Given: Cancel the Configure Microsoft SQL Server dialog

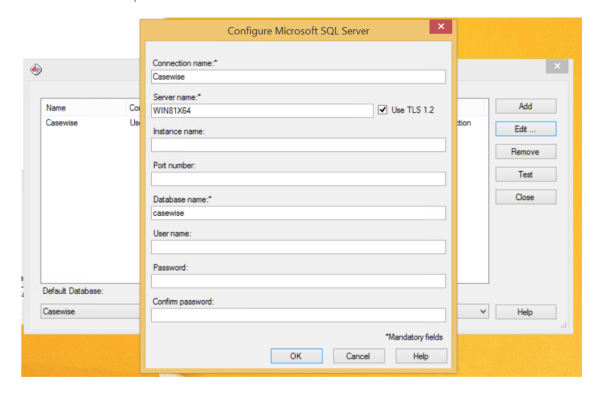Looking at the screenshot, I should [x=359, y=356].
